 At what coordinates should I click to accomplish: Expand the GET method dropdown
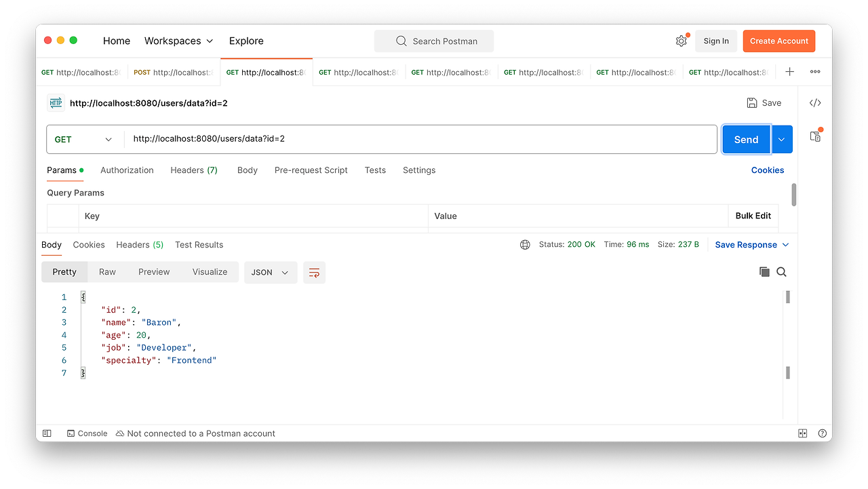(x=85, y=139)
